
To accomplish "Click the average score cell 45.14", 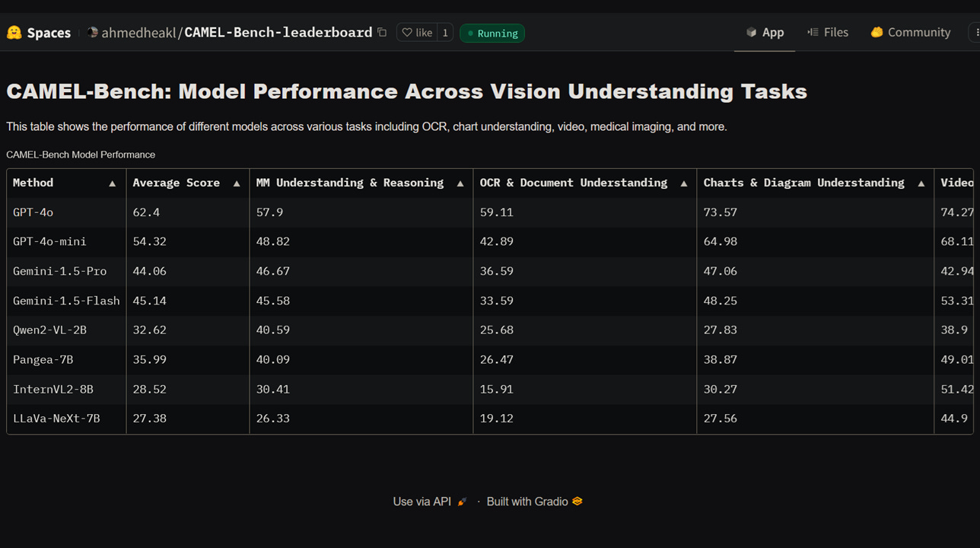I will 188,301.
